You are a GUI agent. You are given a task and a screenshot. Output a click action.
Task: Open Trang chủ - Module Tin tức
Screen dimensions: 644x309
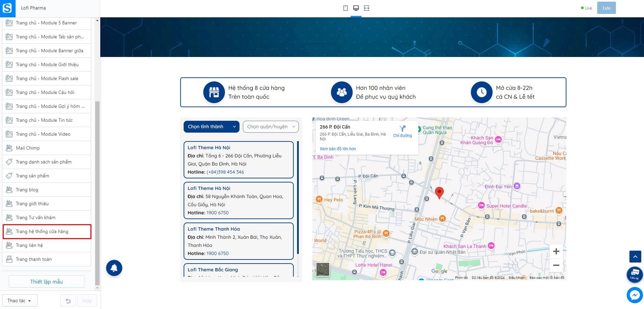47,120
